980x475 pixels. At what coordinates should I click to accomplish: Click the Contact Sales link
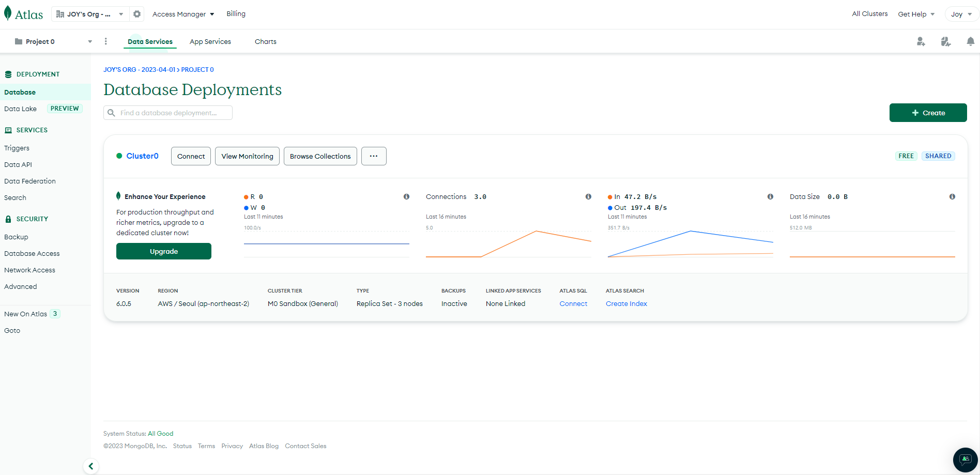pos(305,446)
